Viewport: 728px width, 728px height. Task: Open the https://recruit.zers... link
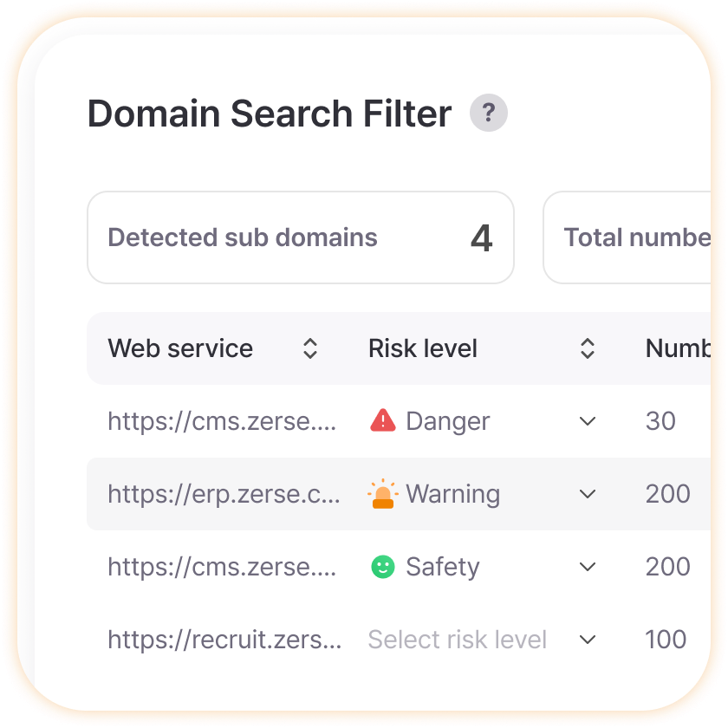224,640
